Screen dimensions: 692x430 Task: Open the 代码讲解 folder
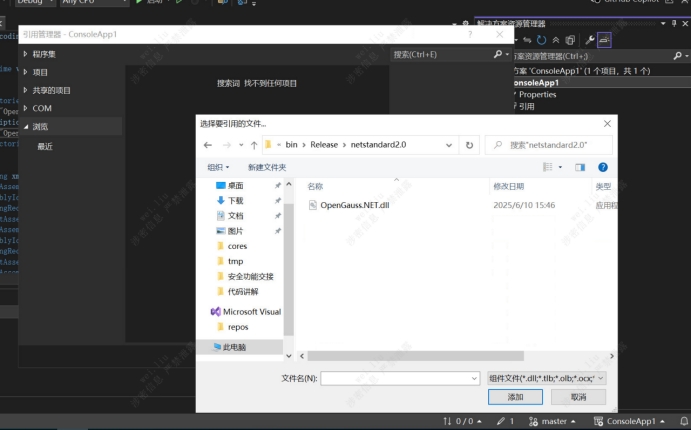coord(243,291)
